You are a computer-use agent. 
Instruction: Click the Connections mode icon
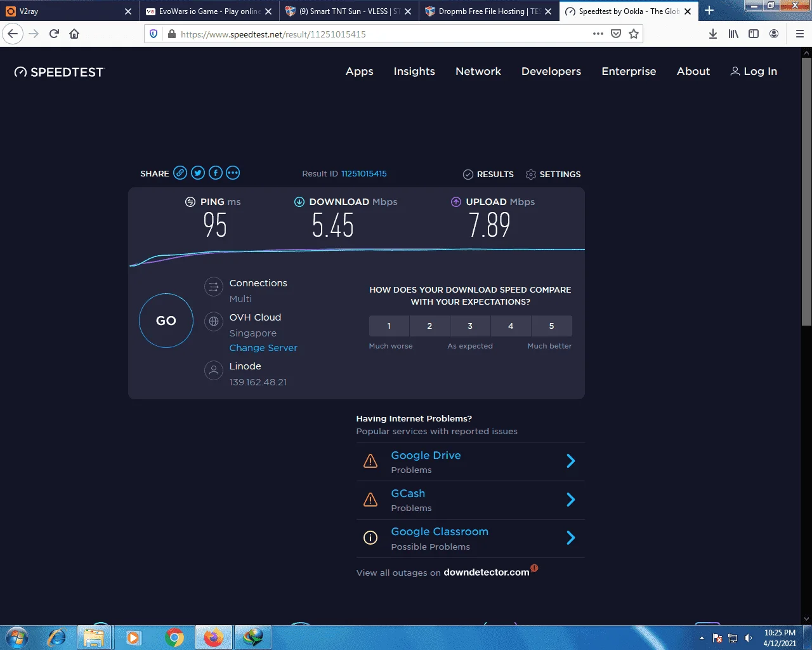pos(214,286)
